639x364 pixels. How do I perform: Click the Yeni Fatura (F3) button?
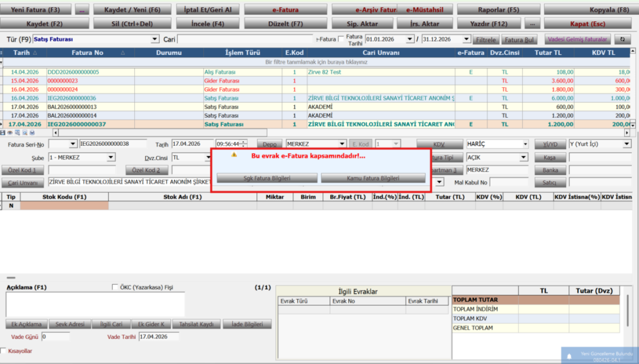tap(36, 9)
